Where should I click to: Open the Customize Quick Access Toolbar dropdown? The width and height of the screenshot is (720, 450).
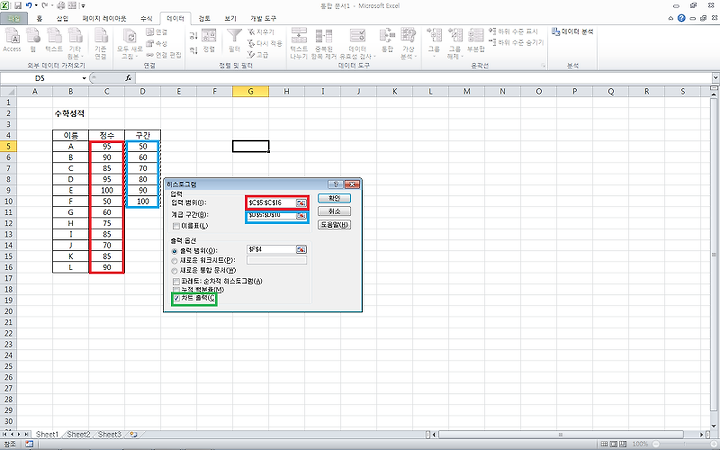(83, 6)
